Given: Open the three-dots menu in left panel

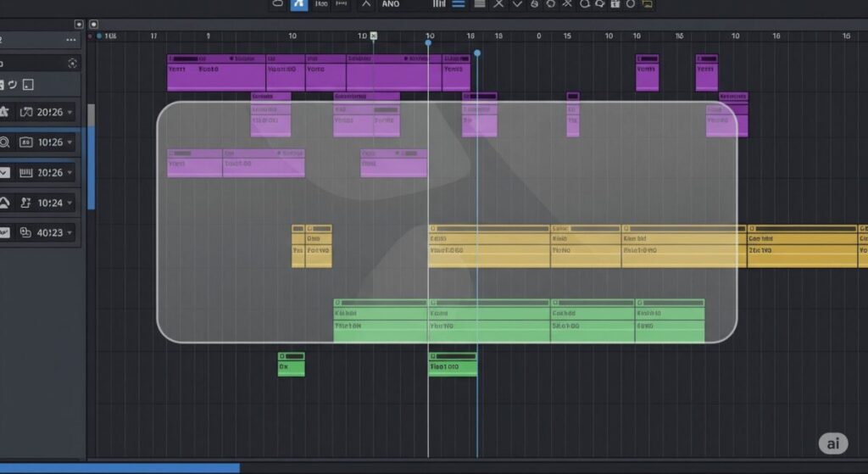Looking at the screenshot, I should tap(71, 40).
